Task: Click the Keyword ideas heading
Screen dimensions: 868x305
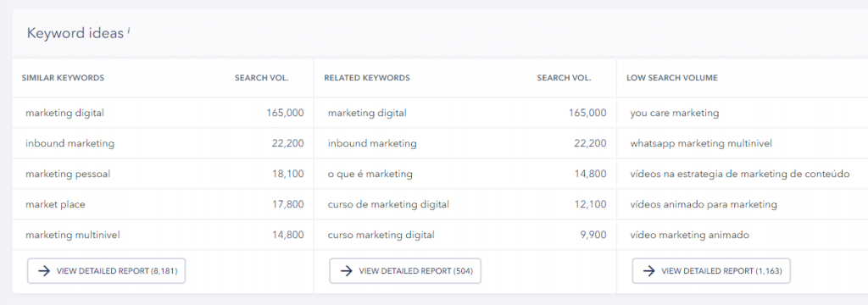Action: click(x=75, y=33)
